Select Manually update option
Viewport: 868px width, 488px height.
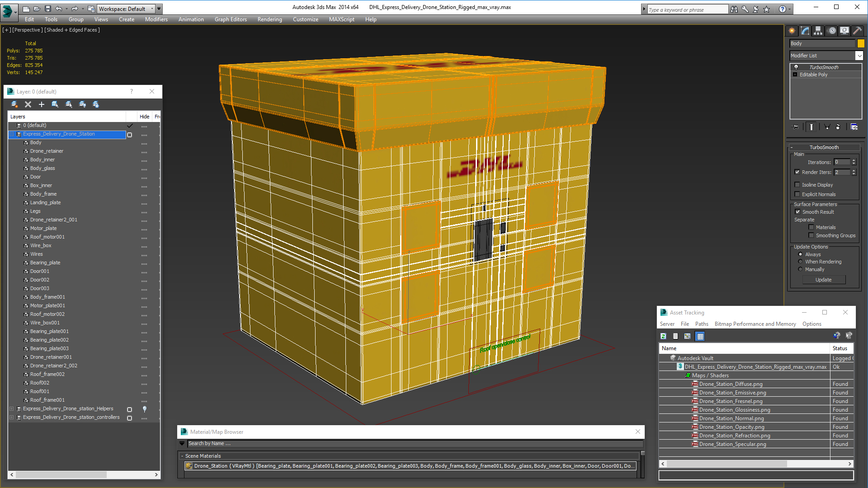pyautogui.click(x=801, y=269)
